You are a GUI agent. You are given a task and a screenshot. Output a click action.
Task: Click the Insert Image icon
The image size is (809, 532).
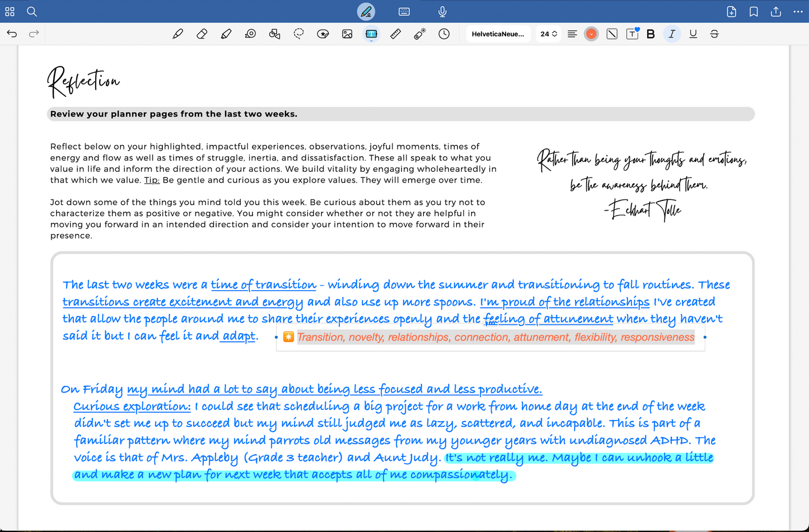click(x=347, y=34)
